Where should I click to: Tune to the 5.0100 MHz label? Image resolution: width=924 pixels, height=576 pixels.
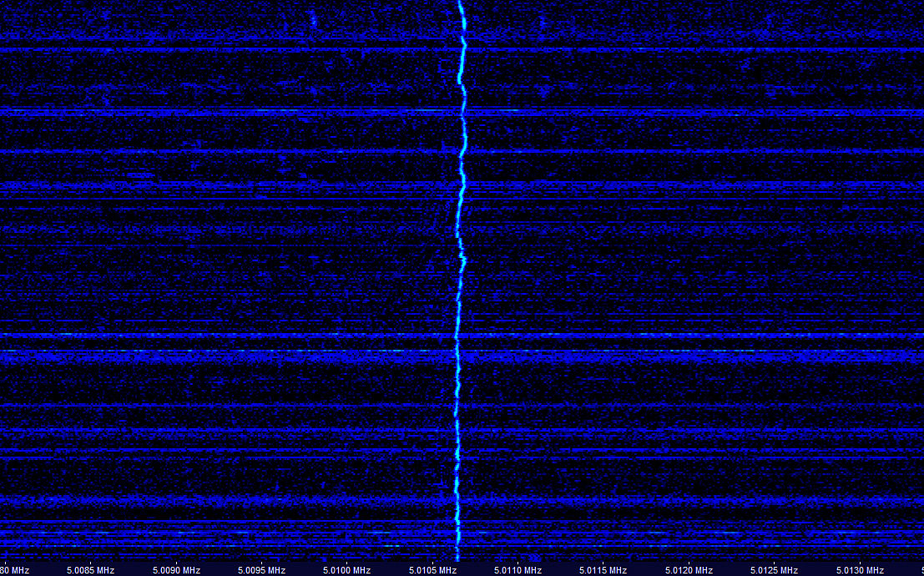[347, 570]
